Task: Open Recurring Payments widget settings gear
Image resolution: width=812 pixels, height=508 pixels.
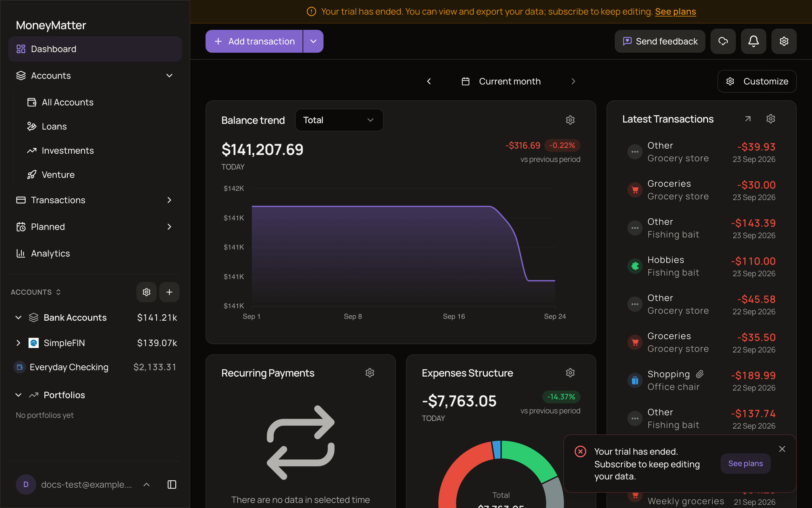Action: click(370, 373)
